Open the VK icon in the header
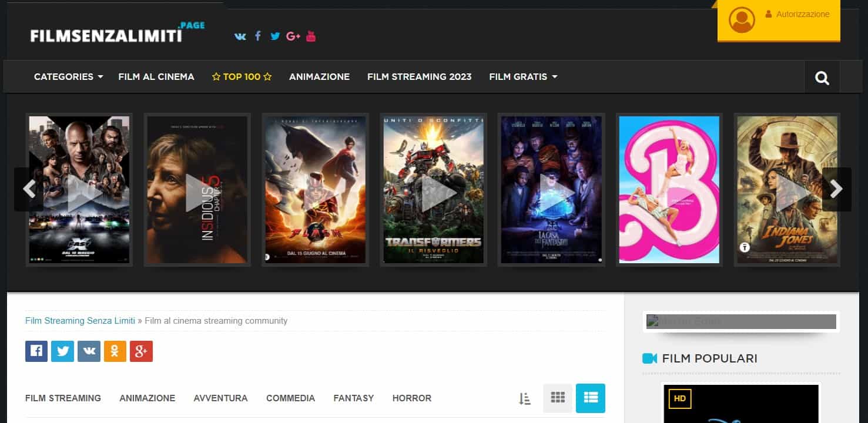Screen dimensions: 868x423 (x=240, y=36)
